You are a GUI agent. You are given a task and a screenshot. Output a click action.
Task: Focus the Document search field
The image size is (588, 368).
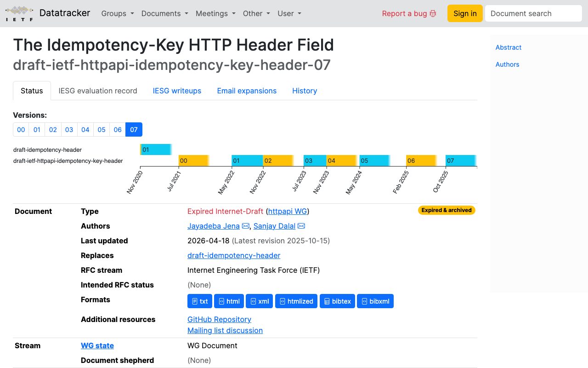[x=533, y=13]
